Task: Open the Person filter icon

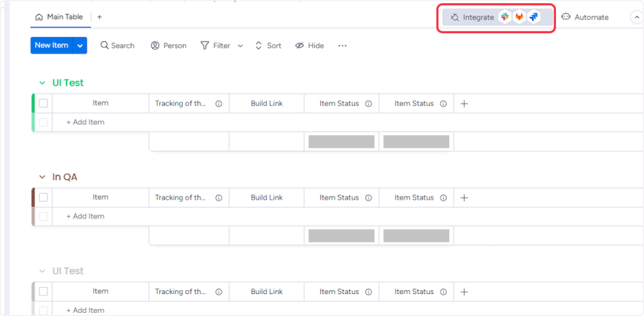Action: pyautogui.click(x=155, y=46)
